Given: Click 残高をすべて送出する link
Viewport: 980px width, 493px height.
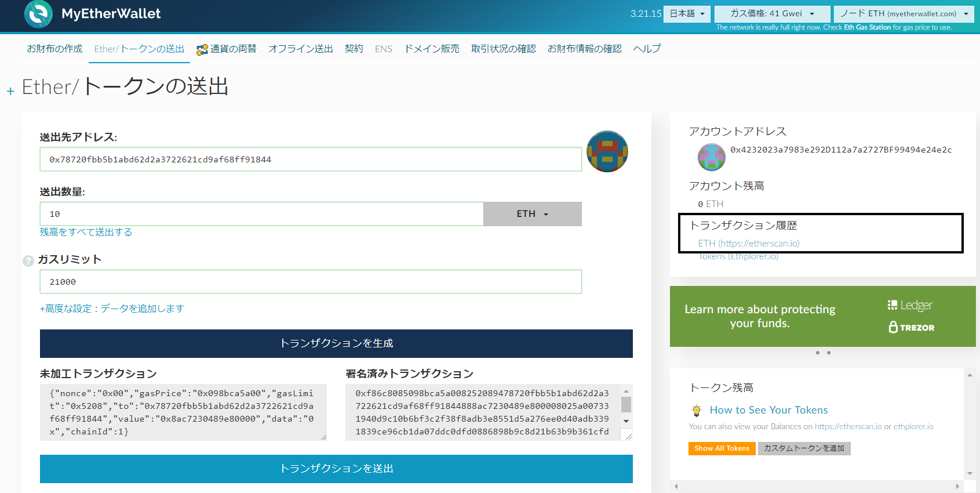Looking at the screenshot, I should click(86, 232).
